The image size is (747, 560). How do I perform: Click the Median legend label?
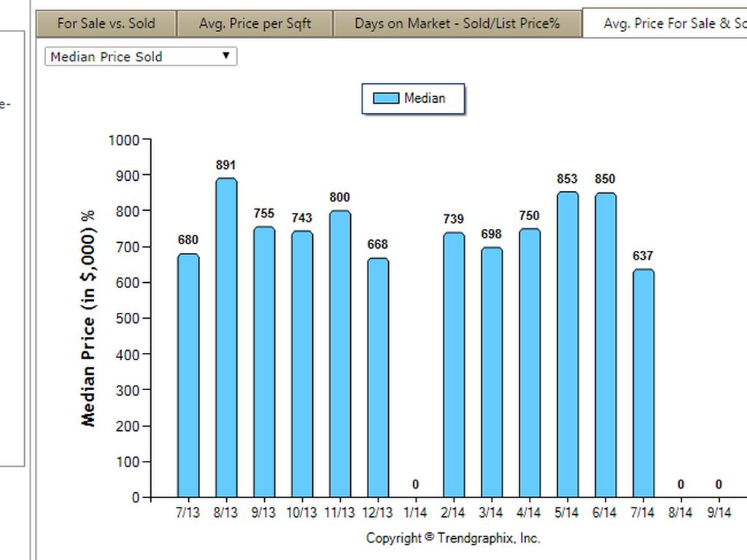coord(425,98)
